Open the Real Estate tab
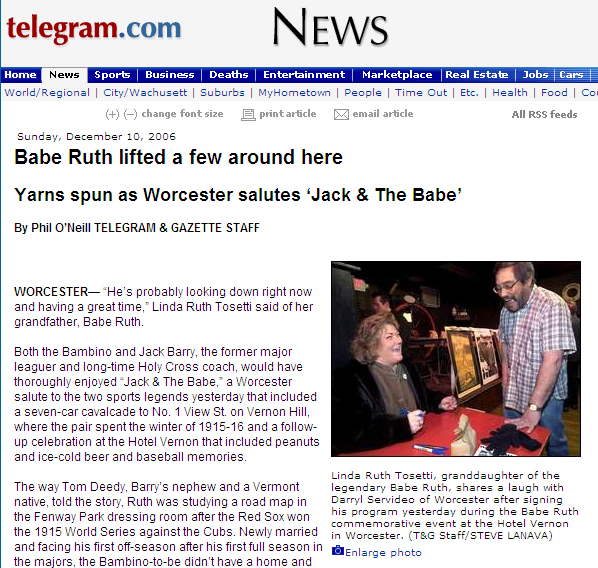598x568 pixels. [477, 75]
